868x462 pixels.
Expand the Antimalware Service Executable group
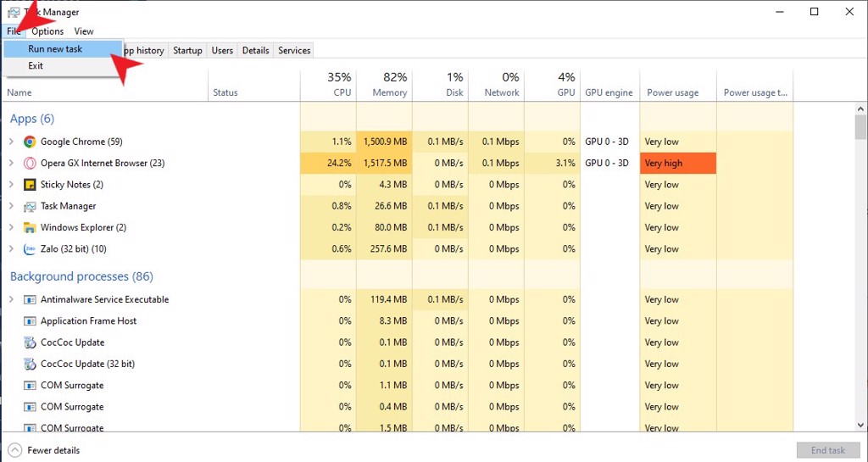tap(11, 299)
